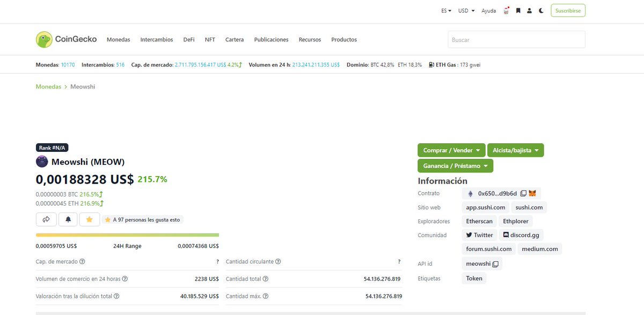Click the info icon next to Cap. de mercado
644x315 pixels.
pos(82,262)
